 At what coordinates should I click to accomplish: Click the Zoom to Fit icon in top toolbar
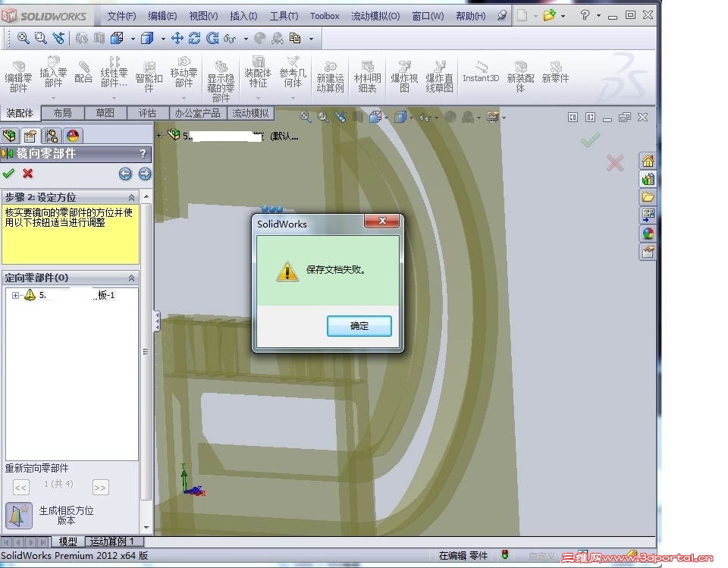pyautogui.click(x=24, y=38)
